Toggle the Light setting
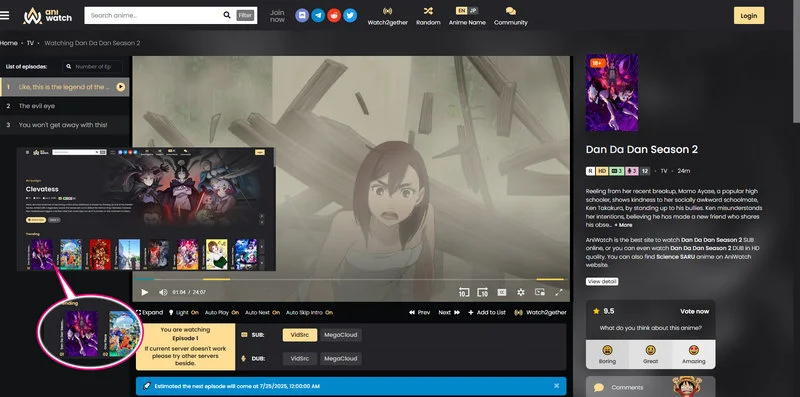Image resolution: width=800 pixels, height=397 pixels. pos(183,312)
